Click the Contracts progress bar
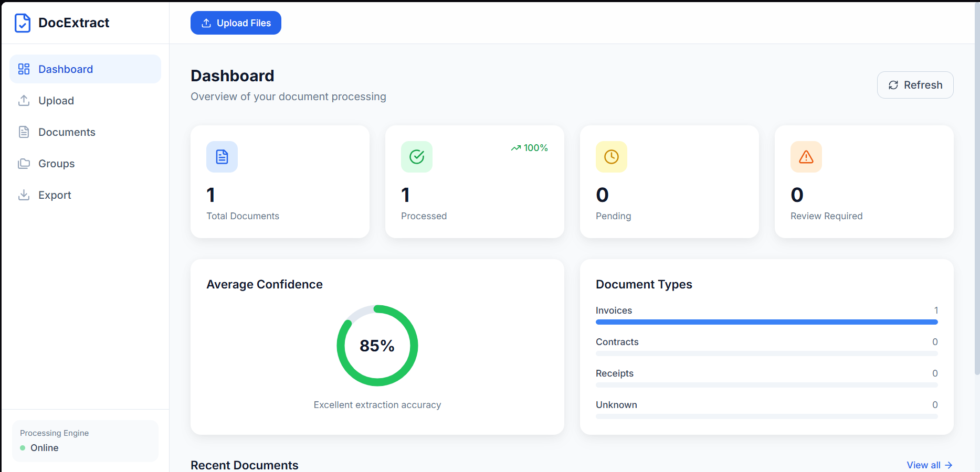 766,353
